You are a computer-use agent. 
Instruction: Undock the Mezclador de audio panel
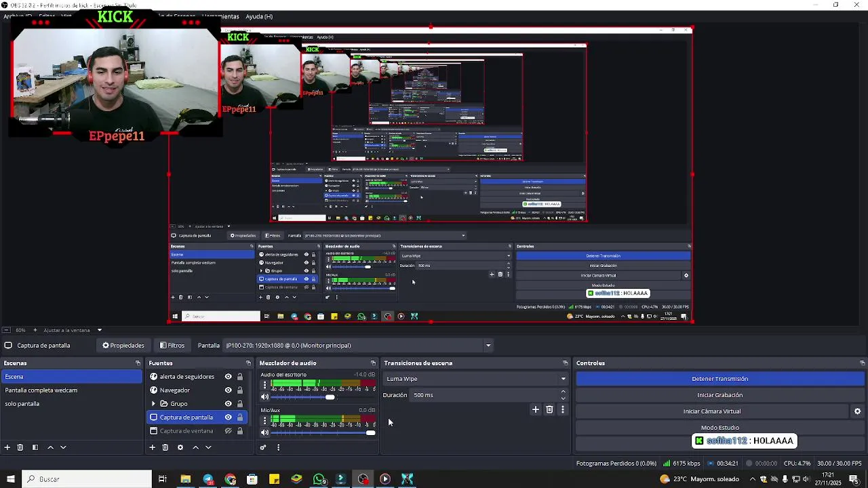[373, 363]
